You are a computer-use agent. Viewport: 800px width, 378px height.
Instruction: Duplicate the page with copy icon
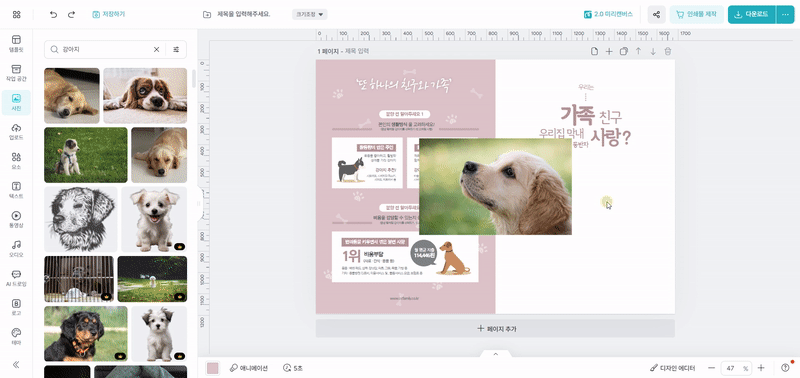tap(623, 51)
